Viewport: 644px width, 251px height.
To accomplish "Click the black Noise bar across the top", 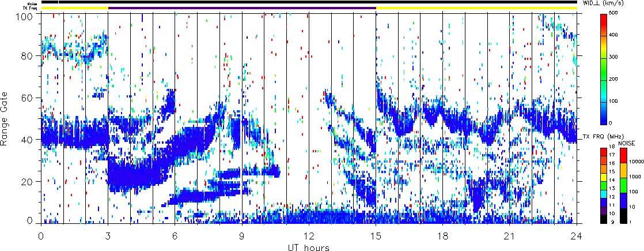I will (x=309, y=2).
